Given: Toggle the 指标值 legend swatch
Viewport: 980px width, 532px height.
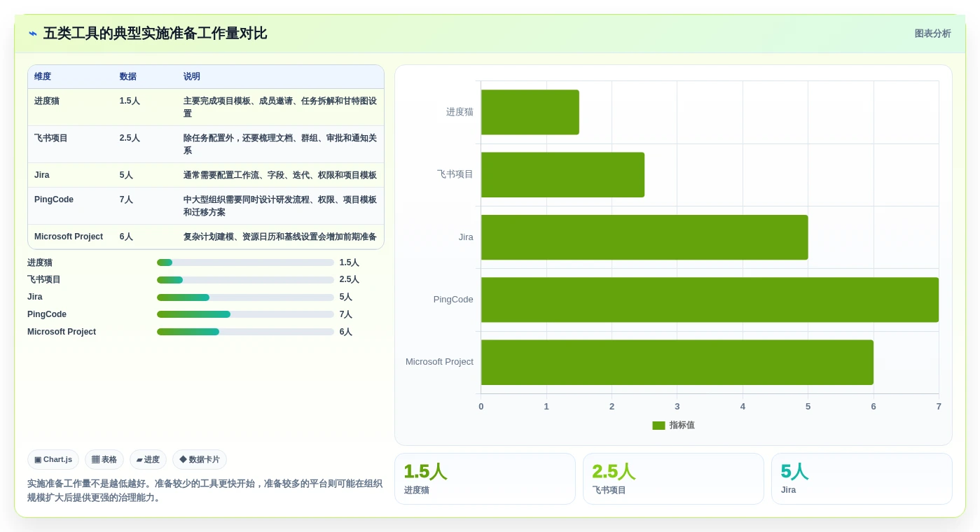Looking at the screenshot, I should pos(658,425).
